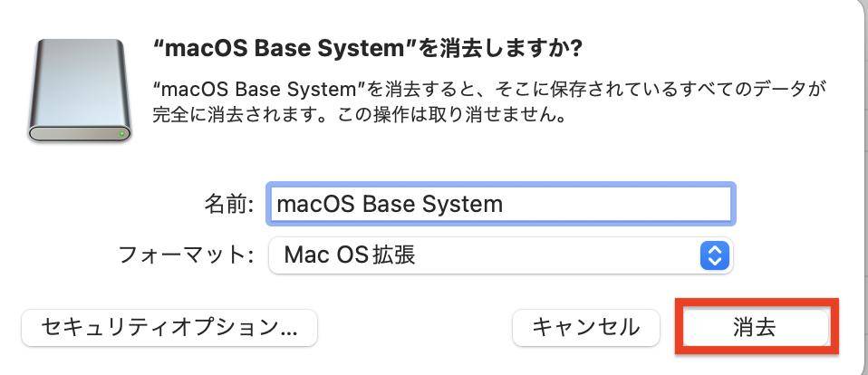The height and width of the screenshot is (375, 868).
Task: Click the 名前: label
Action: [229, 204]
